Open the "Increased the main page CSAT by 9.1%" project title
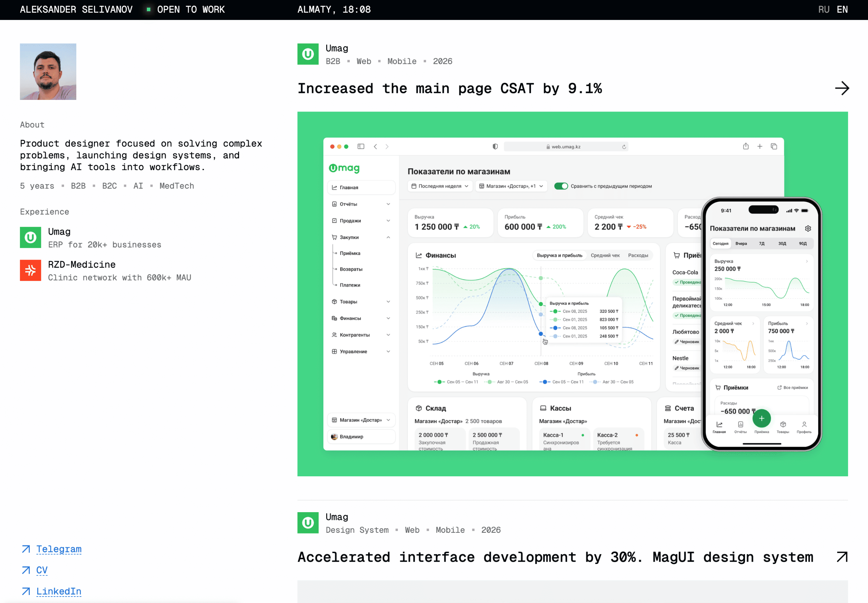Viewport: 868px width, 603px height. point(449,88)
